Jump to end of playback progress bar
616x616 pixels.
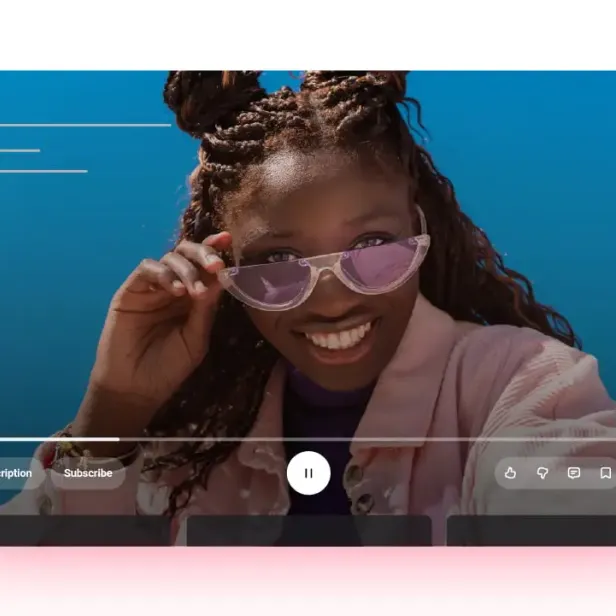(x=612, y=439)
